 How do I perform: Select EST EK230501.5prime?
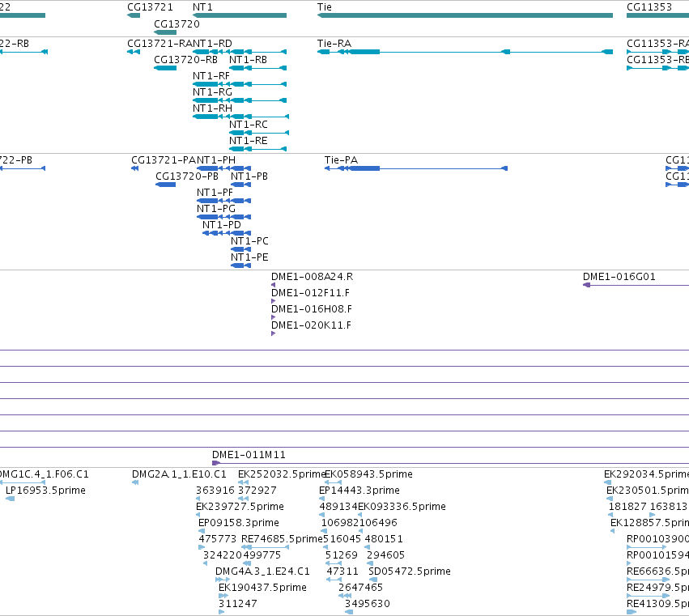[610, 499]
